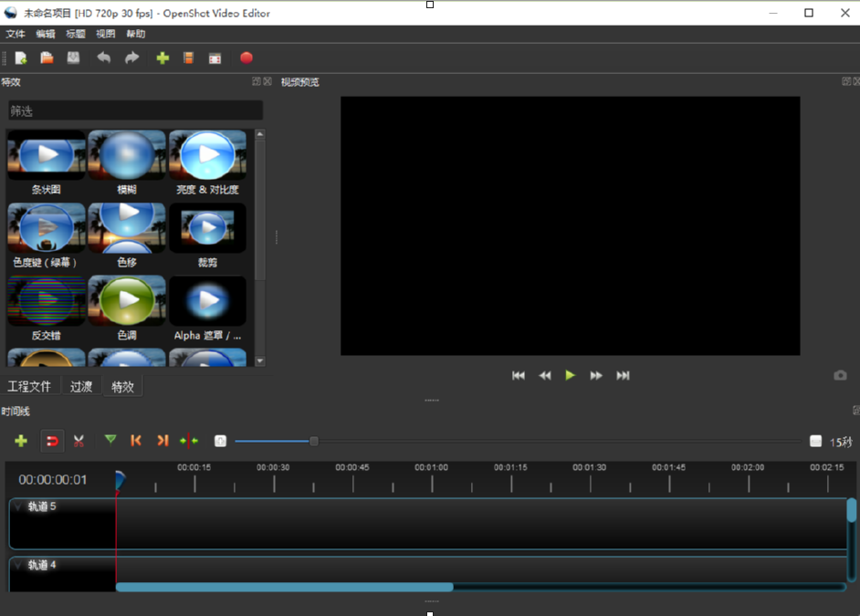Click the Add Marker green arrow icon
The height and width of the screenshot is (616, 860).
click(x=110, y=440)
